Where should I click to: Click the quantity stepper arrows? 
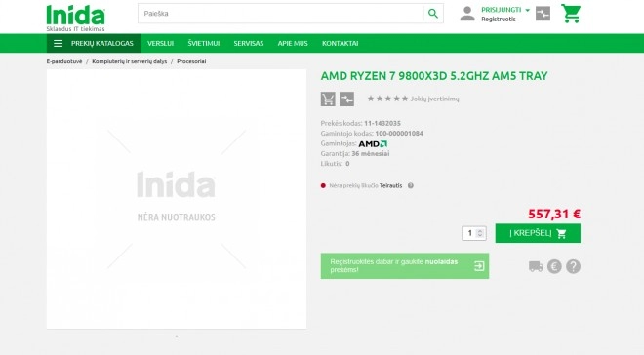[x=480, y=233]
